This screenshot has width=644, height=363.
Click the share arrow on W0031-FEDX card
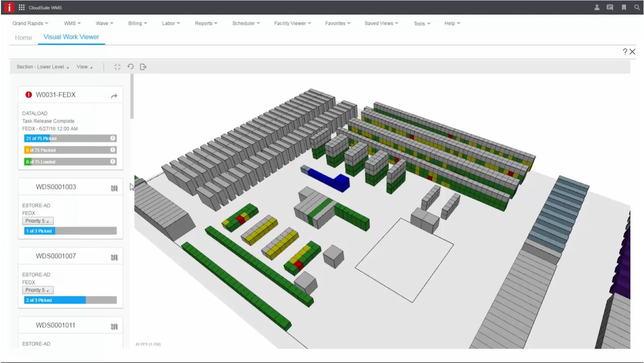click(x=114, y=96)
